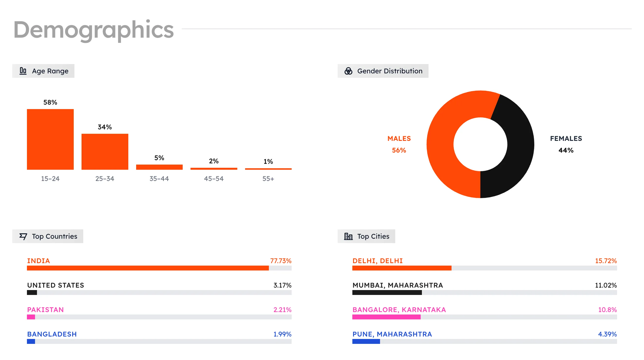Click the 34% bar for ages 25-34

tap(105, 152)
